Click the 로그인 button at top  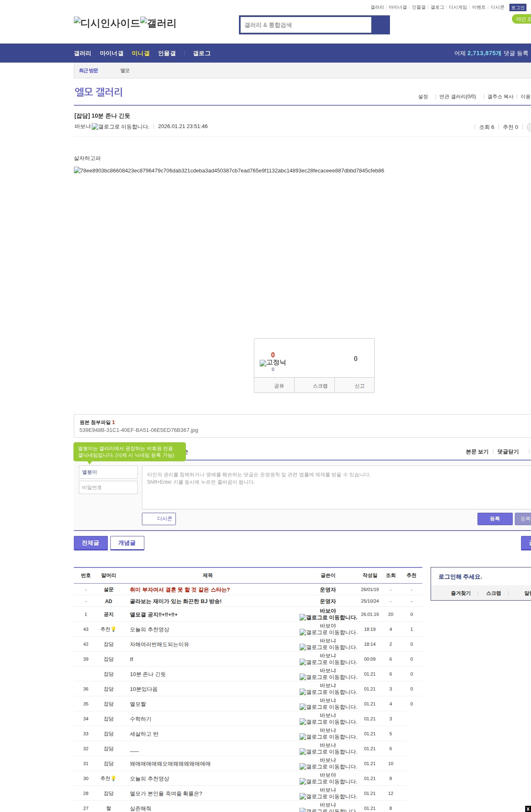click(x=517, y=7)
